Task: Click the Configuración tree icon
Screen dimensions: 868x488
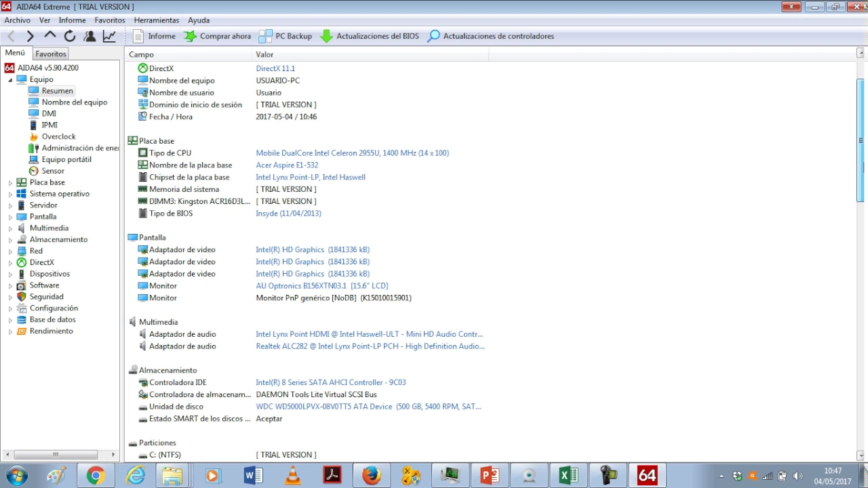Action: pos(22,308)
